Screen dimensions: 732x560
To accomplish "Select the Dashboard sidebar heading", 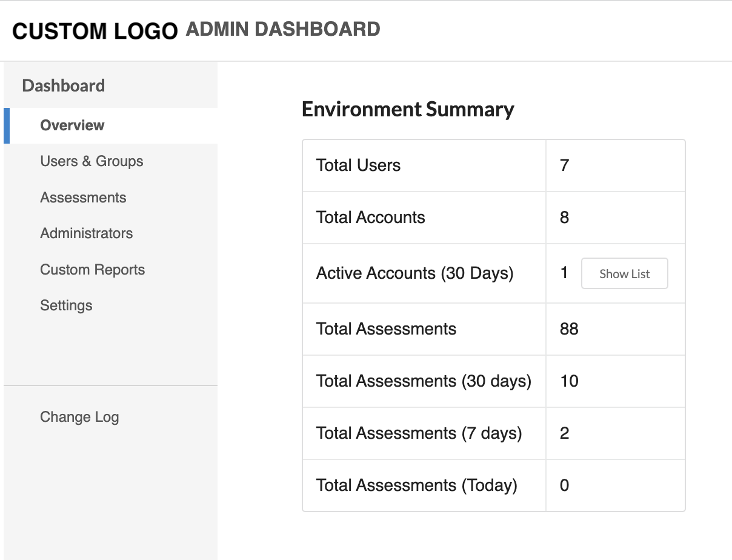I will (x=64, y=85).
